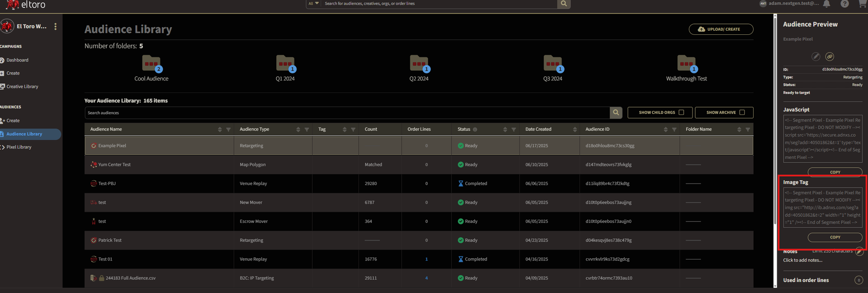Sort by Audience Name column
This screenshot has width=868, height=293.
tap(220, 129)
